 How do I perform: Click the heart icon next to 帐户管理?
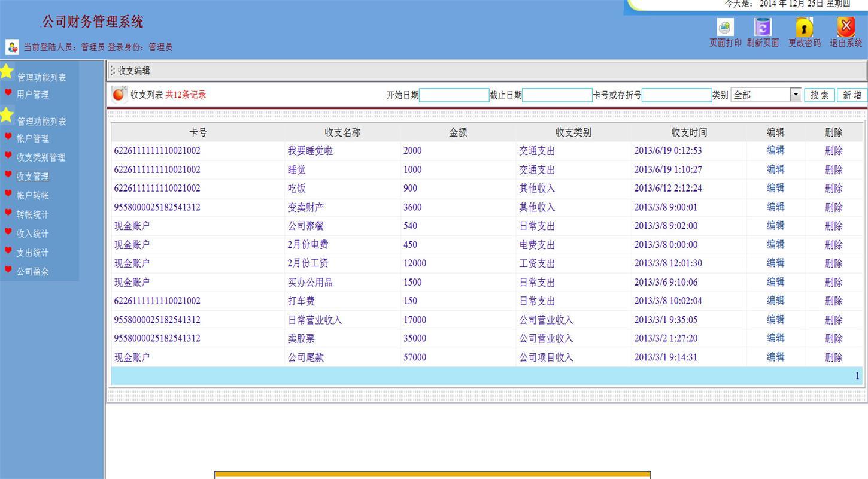8,137
